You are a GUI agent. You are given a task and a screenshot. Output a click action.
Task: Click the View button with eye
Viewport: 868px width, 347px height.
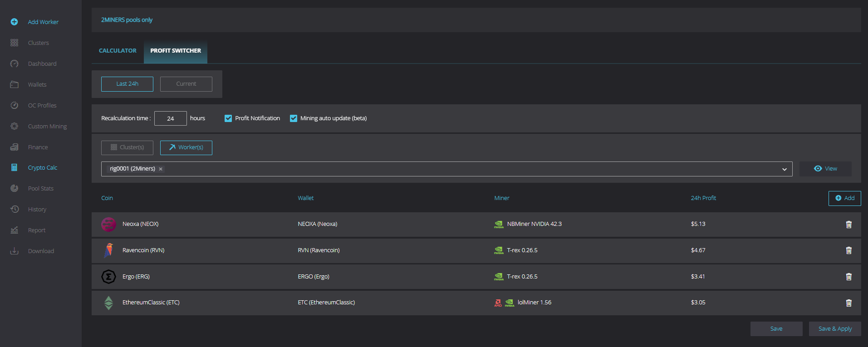825,169
